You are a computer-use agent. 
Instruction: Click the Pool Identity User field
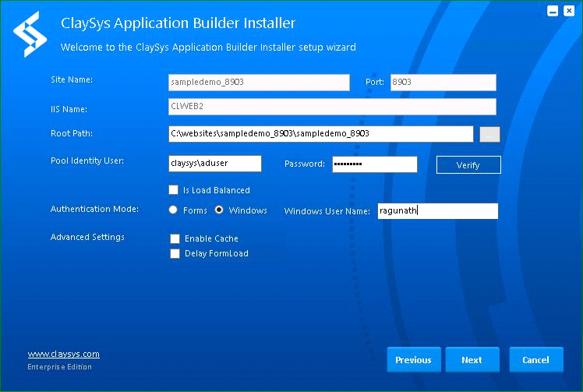coord(215,164)
